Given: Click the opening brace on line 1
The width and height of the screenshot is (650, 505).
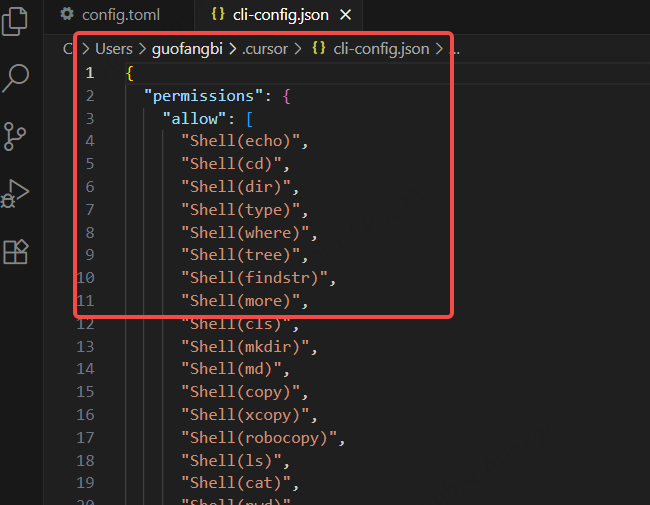Looking at the screenshot, I should tap(129, 73).
